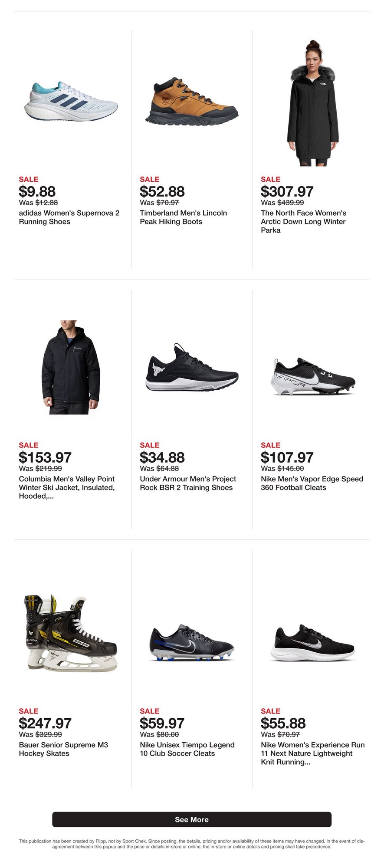
Task: Open the Under Armour Project Rock shoe image
Action: [191, 367]
